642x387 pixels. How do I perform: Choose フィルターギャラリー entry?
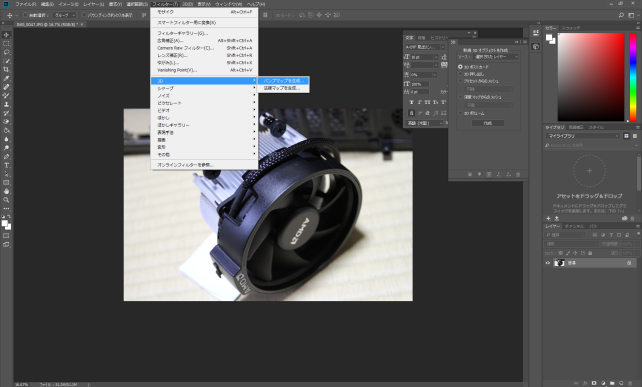204,33
